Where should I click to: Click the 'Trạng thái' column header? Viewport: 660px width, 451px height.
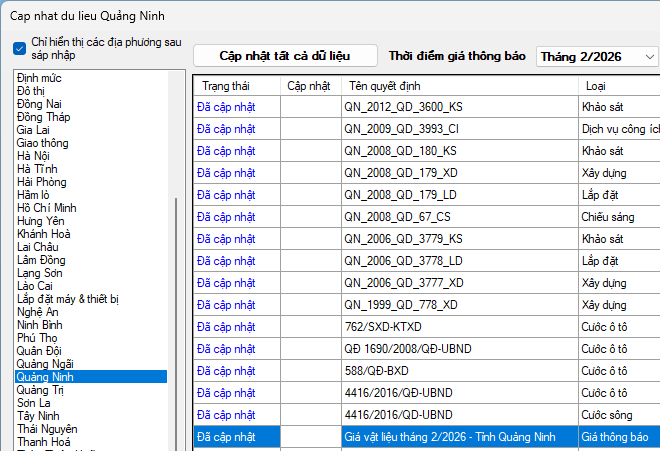[225, 85]
